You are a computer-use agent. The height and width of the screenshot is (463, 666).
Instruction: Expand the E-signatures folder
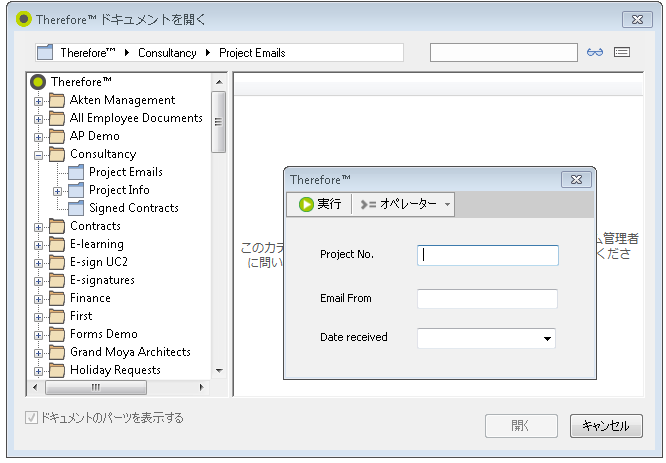pyautogui.click(x=38, y=281)
